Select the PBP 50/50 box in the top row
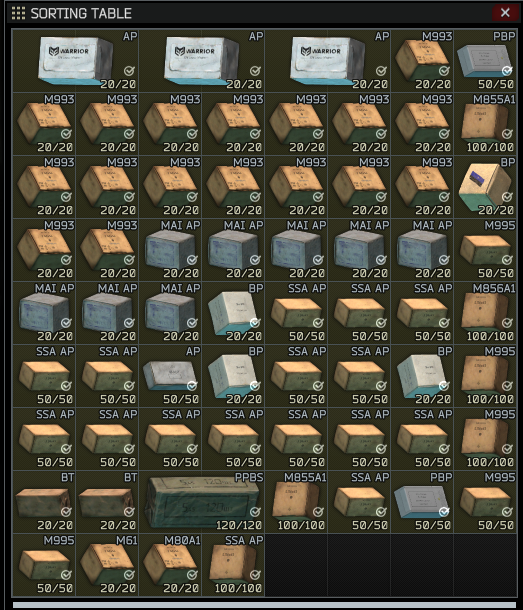 pos(485,61)
